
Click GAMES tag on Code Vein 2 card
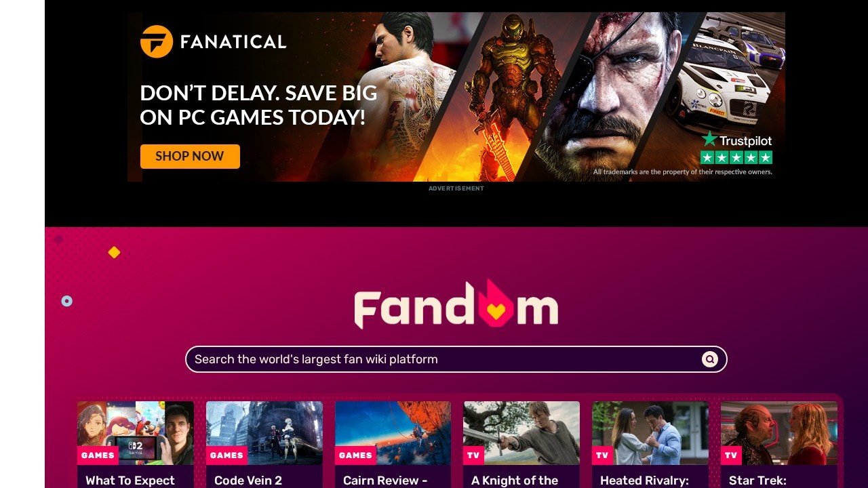[x=226, y=455]
